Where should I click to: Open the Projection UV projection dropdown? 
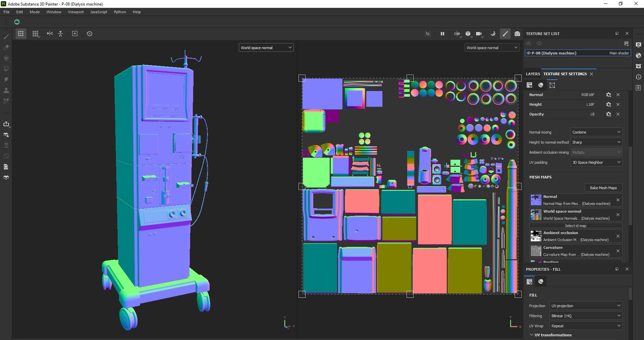click(586, 305)
